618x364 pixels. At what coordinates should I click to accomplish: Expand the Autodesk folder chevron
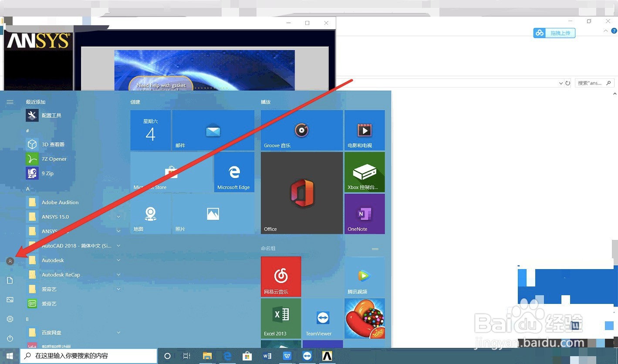click(118, 260)
